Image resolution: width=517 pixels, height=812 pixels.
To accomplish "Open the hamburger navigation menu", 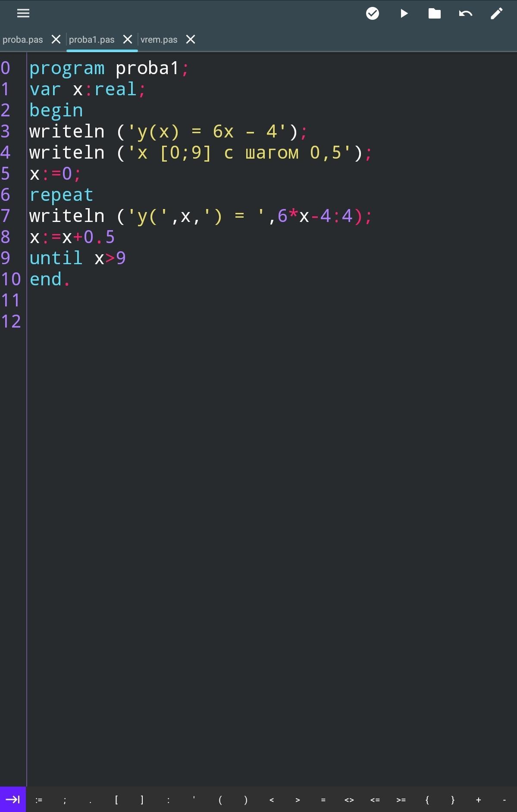I will coord(23,13).
